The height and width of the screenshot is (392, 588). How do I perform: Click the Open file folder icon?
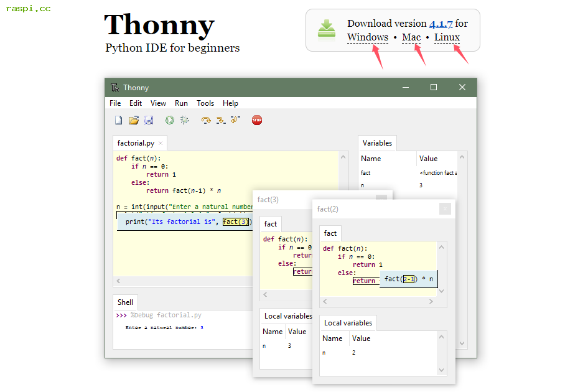click(x=133, y=120)
